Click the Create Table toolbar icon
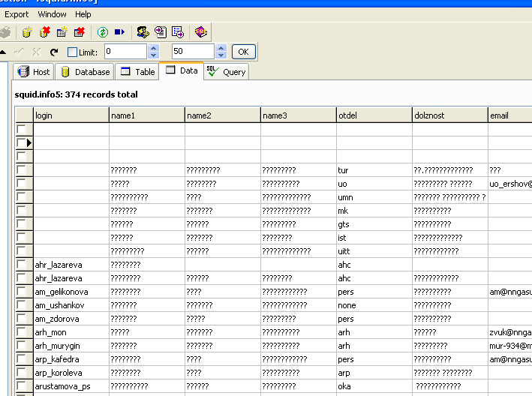The image size is (532, 396). tap(62, 32)
